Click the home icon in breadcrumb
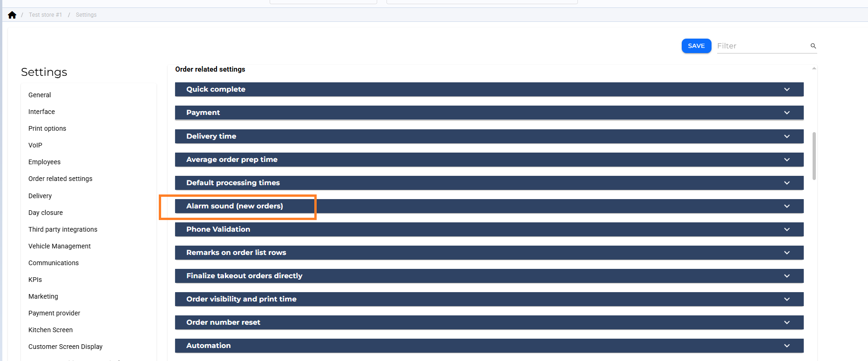 [12, 15]
